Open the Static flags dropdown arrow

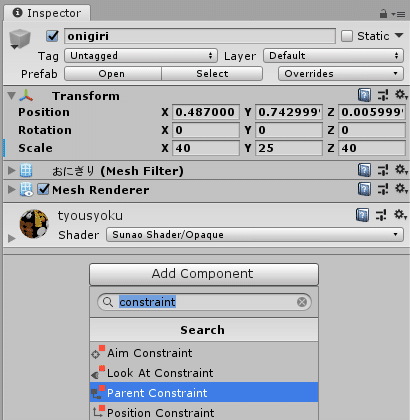tap(399, 35)
